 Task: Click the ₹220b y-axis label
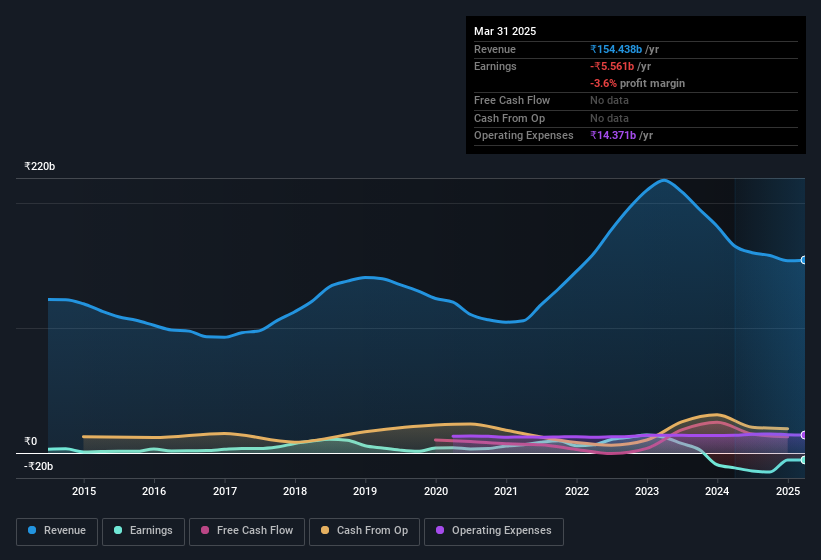[x=39, y=166]
